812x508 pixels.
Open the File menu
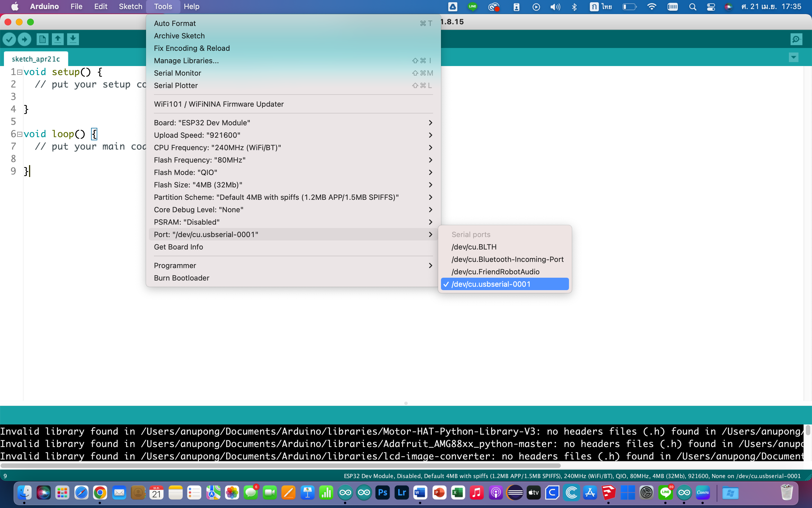[76, 6]
